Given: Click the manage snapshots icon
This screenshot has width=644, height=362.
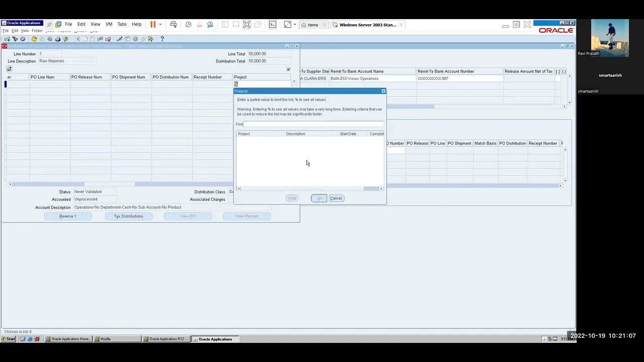Looking at the screenshot, I should pos(210,24).
